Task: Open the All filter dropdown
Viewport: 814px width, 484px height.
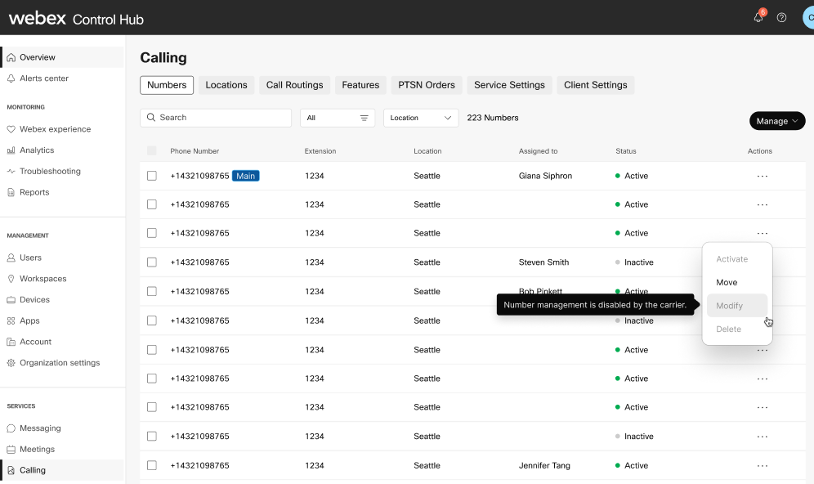Action: 337,118
